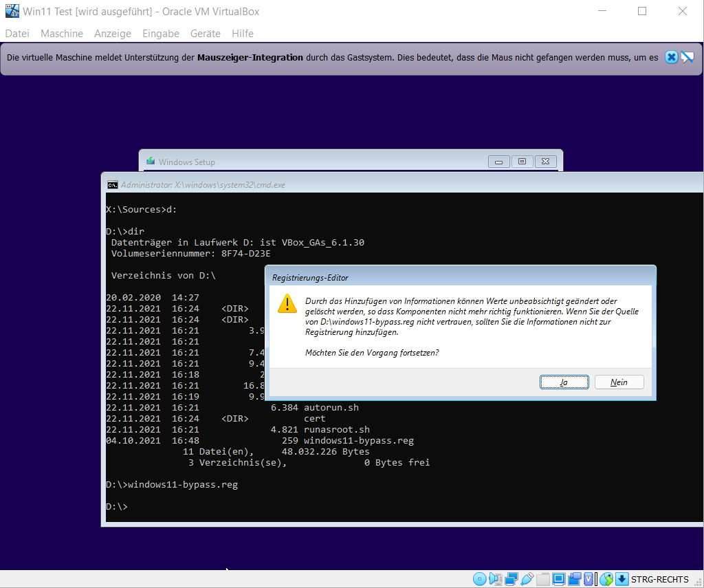Click the cmd.exe window icon
Screen dimensions: 704x588
112,184
